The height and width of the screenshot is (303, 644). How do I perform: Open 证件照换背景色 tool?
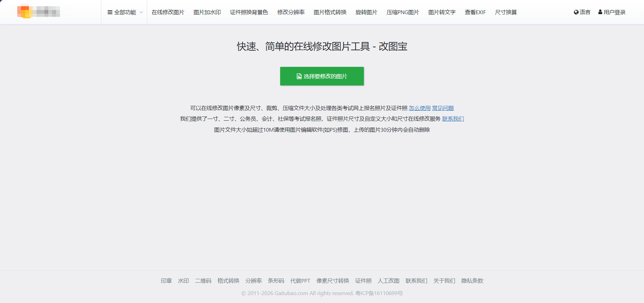(x=249, y=12)
